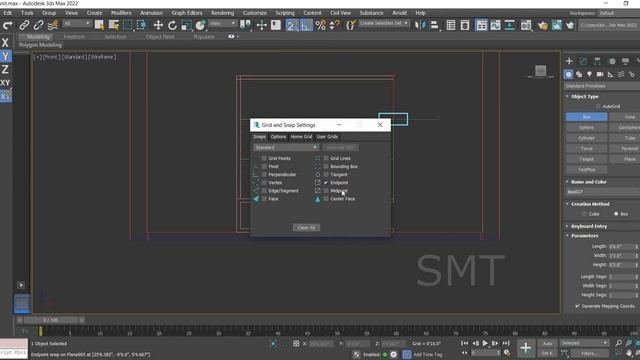Open the key filter Selected dropdown
This screenshot has width=640, height=360.
pos(584,343)
